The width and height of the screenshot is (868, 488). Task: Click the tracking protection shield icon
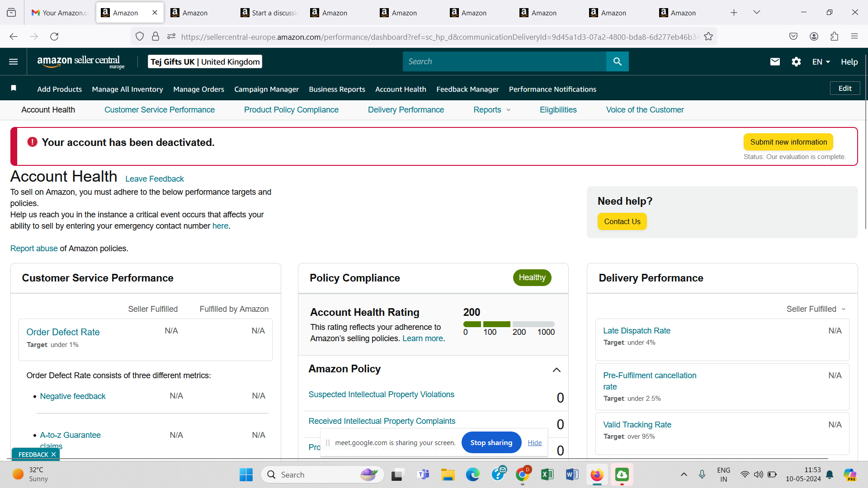click(x=140, y=37)
